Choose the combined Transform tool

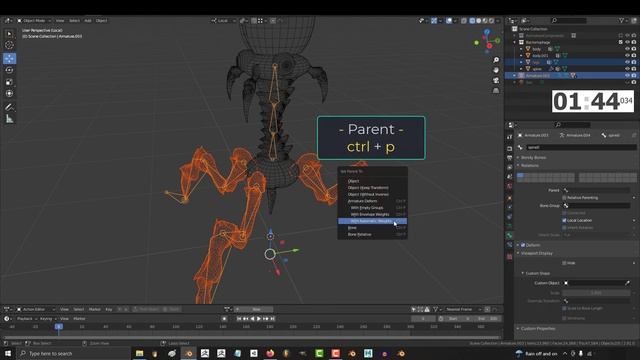click(x=9, y=93)
